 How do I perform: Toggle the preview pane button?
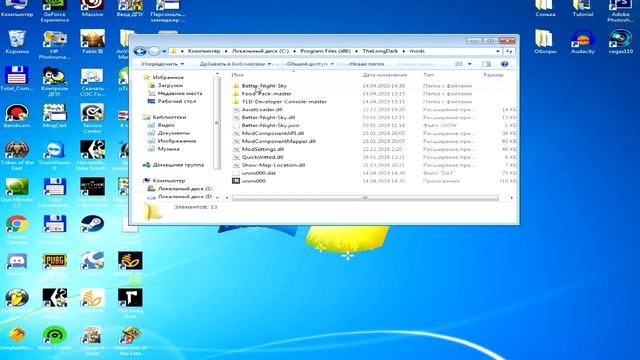pyautogui.click(x=486, y=64)
